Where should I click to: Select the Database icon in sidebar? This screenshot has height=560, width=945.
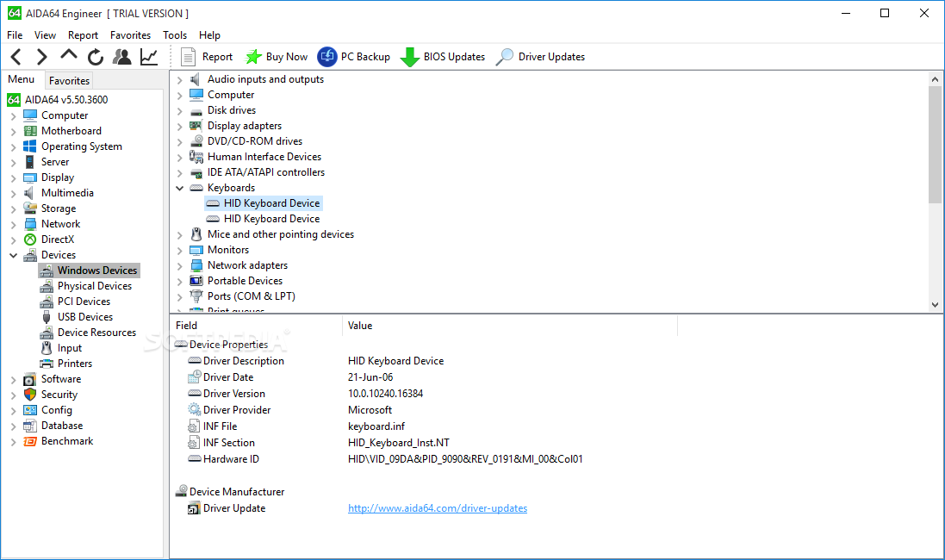tap(29, 426)
